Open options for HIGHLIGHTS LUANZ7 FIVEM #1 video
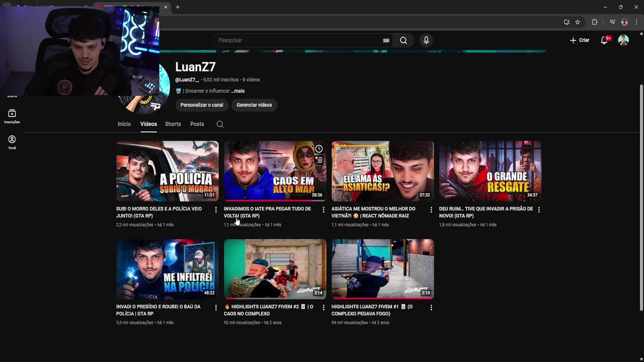Viewport: 644px width, 362px height. coord(431,308)
